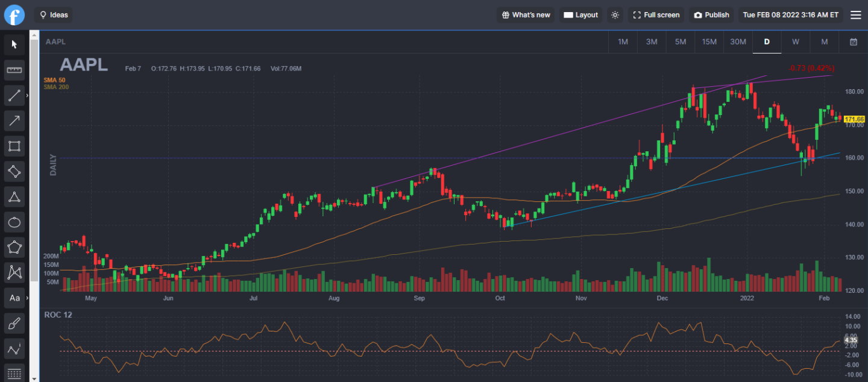The height and width of the screenshot is (382, 868).
Task: Open the calendar date range icon
Action: (x=854, y=42)
